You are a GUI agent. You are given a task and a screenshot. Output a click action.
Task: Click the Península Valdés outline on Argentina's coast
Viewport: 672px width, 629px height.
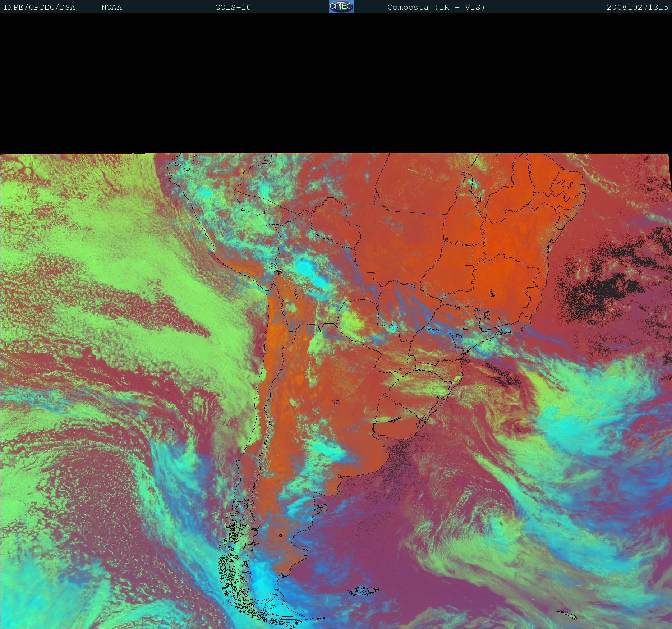tap(322, 508)
